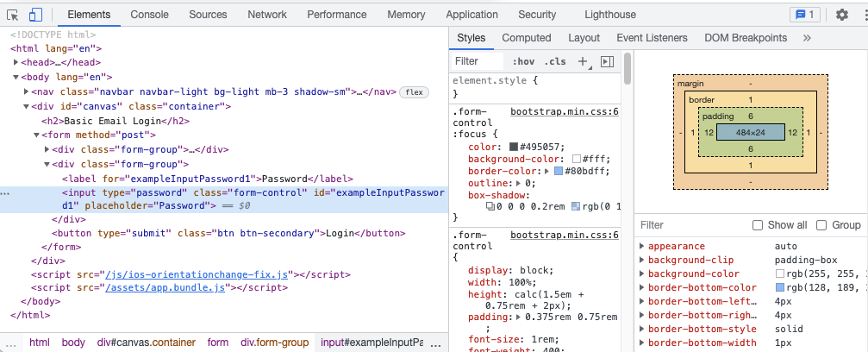
Task: Open the Network tab
Action: click(267, 15)
